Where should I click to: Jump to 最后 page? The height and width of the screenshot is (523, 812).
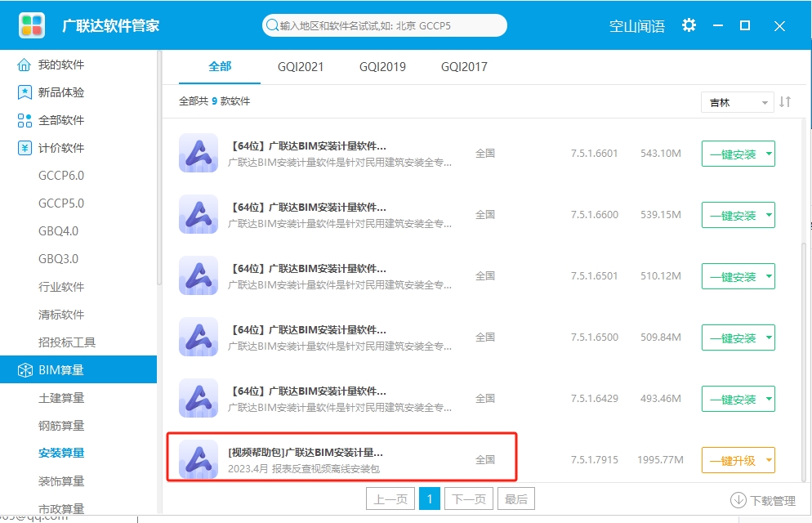pos(515,498)
